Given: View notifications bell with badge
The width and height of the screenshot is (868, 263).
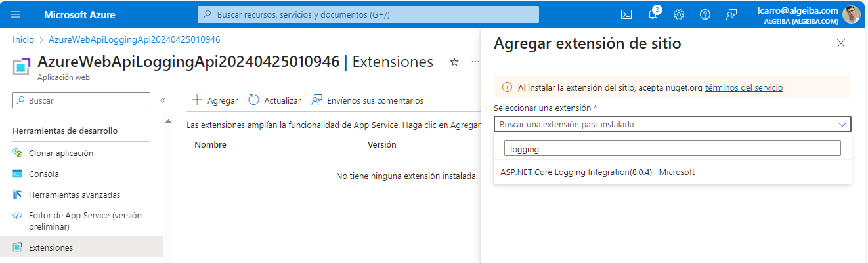Looking at the screenshot, I should (653, 14).
